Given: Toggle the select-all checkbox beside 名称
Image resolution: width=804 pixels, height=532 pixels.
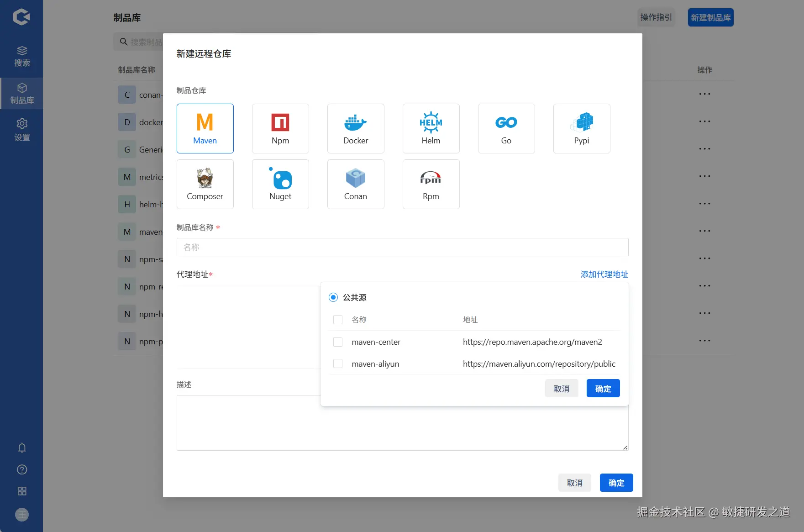Looking at the screenshot, I should coord(338,320).
